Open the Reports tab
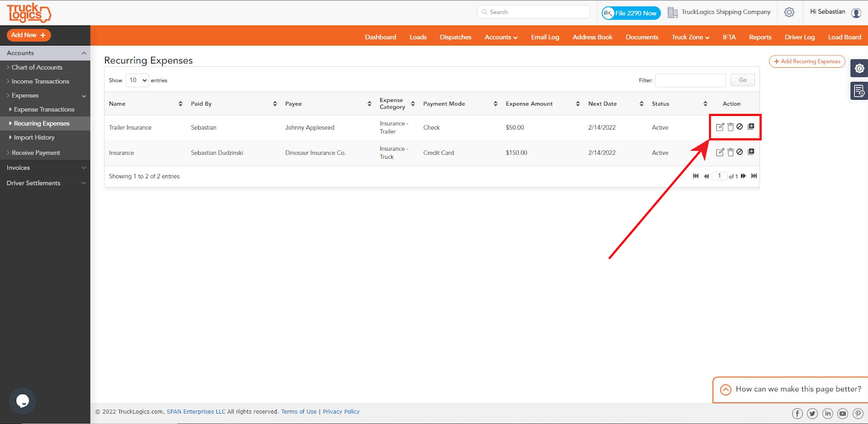The image size is (868, 424). pos(760,37)
